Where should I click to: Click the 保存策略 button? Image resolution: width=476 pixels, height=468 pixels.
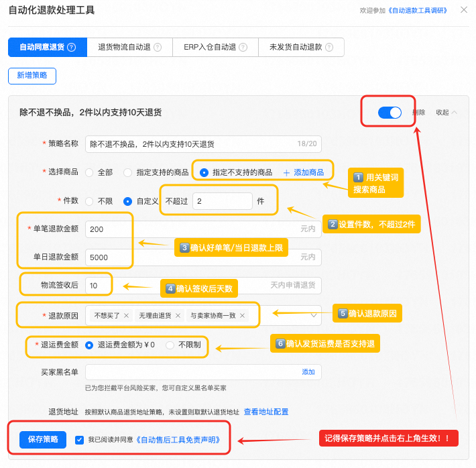(43, 440)
